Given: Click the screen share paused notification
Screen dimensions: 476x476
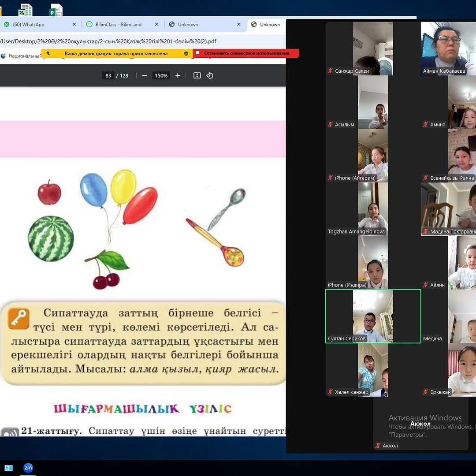Looking at the screenshot, I should (116, 53).
